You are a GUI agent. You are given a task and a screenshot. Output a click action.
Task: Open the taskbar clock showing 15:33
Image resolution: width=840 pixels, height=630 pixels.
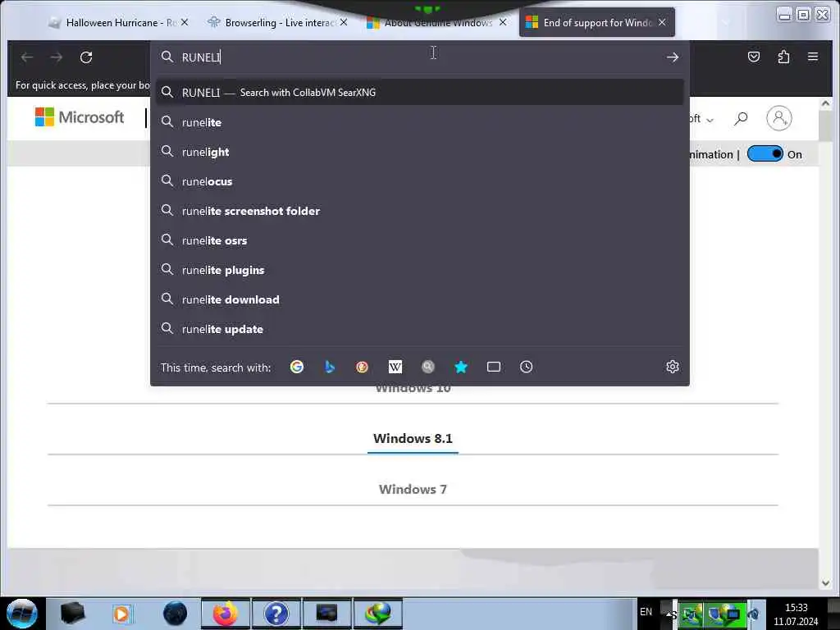coord(796,614)
